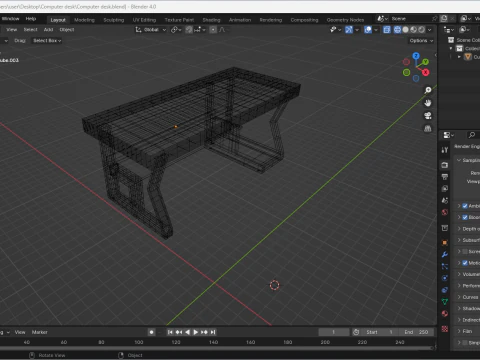The image size is (480, 360).
Task: Open the Help menu
Action: tap(31, 19)
